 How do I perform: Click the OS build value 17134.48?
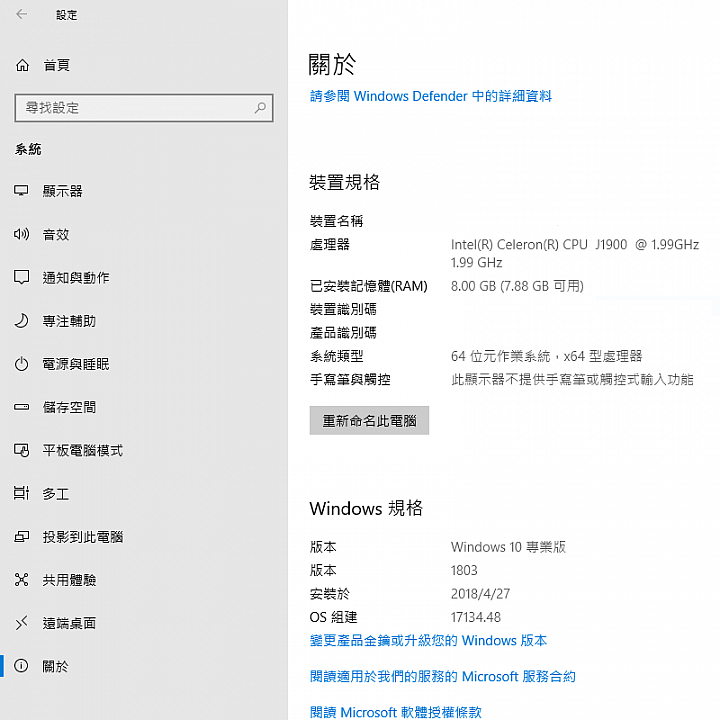click(x=476, y=617)
